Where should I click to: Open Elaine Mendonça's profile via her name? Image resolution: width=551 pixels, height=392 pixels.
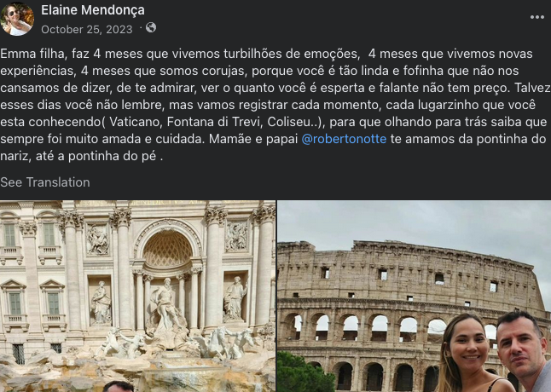93,10
